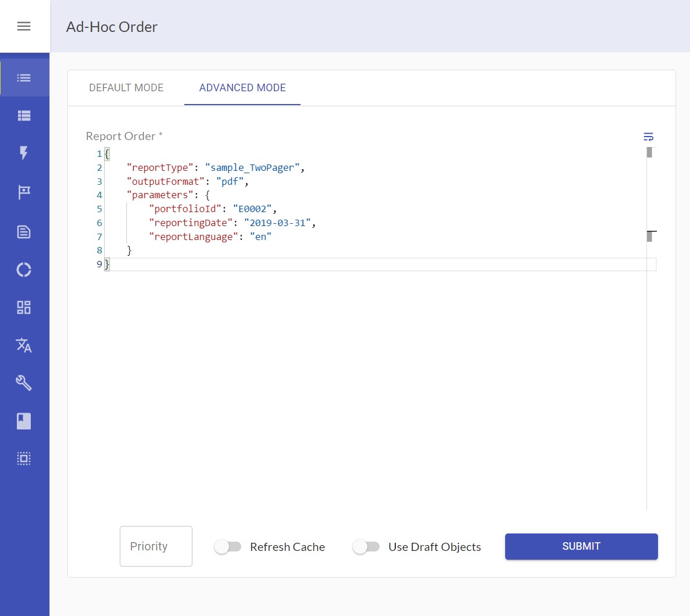Click the "parameters" line in JSON editor
690x616 pixels.
(168, 195)
